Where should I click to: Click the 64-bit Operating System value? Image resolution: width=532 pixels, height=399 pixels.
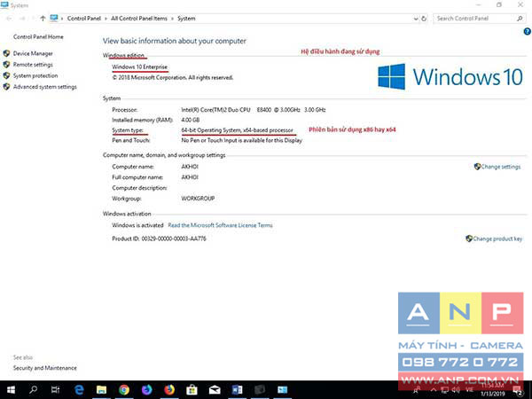coord(237,130)
